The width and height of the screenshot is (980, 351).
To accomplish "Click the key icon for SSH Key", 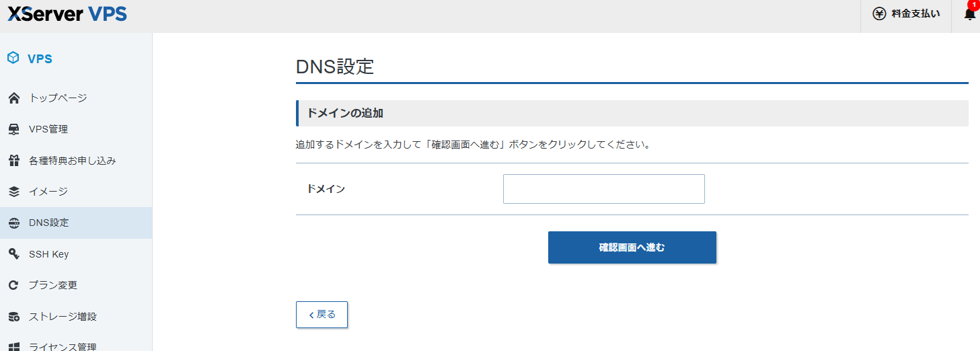I will click(x=13, y=254).
